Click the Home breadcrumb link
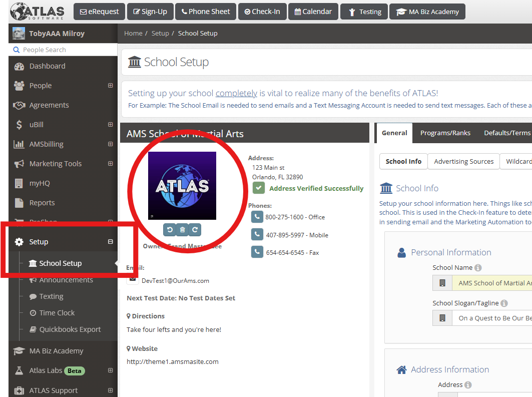Screen dimensions: 532x397 [133, 34]
